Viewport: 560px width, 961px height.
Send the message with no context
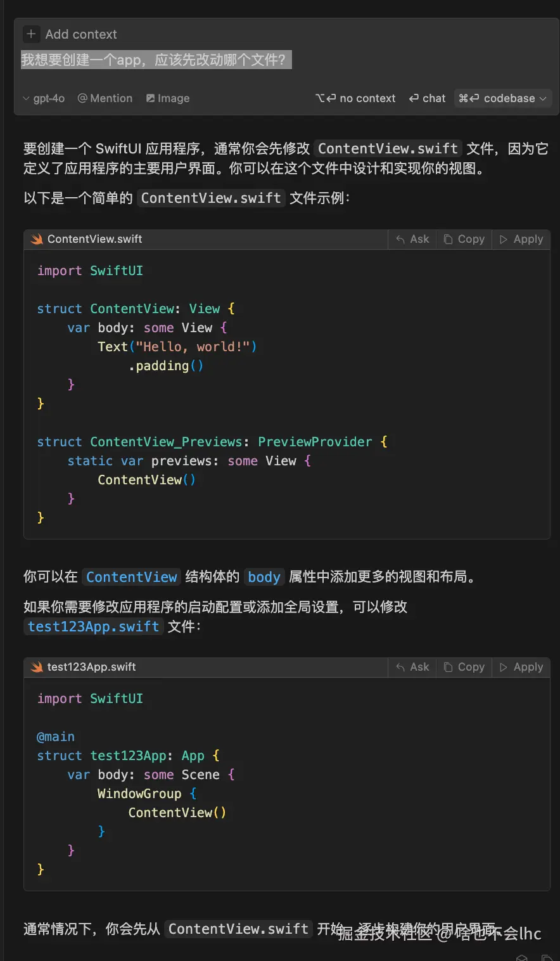click(x=355, y=98)
